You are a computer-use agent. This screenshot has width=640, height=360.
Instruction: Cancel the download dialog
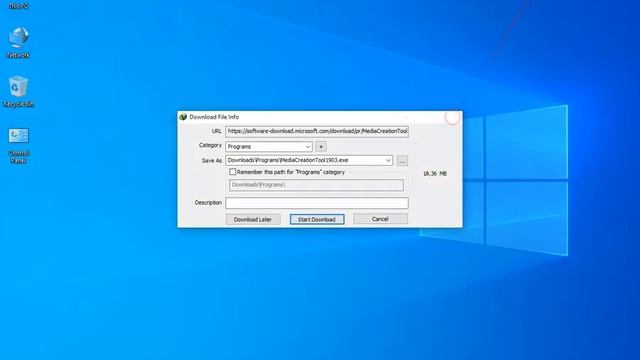pos(380,219)
